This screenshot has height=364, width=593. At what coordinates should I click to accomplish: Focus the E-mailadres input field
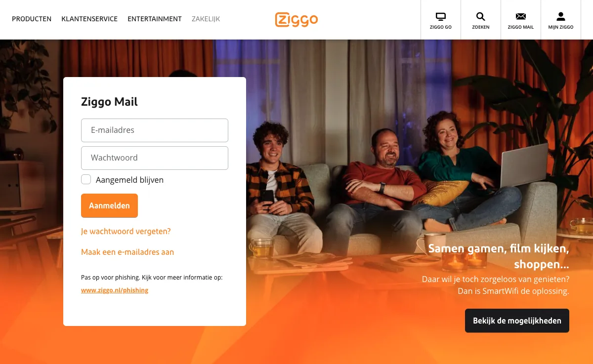click(x=155, y=130)
